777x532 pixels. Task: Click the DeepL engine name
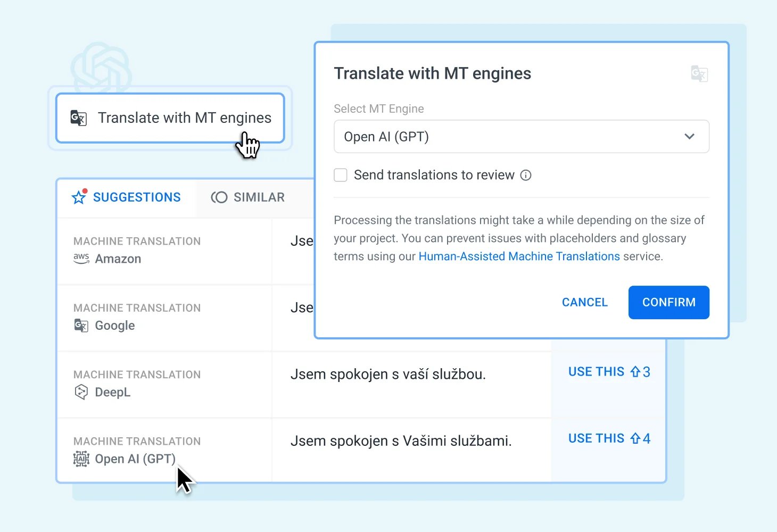coord(113,392)
